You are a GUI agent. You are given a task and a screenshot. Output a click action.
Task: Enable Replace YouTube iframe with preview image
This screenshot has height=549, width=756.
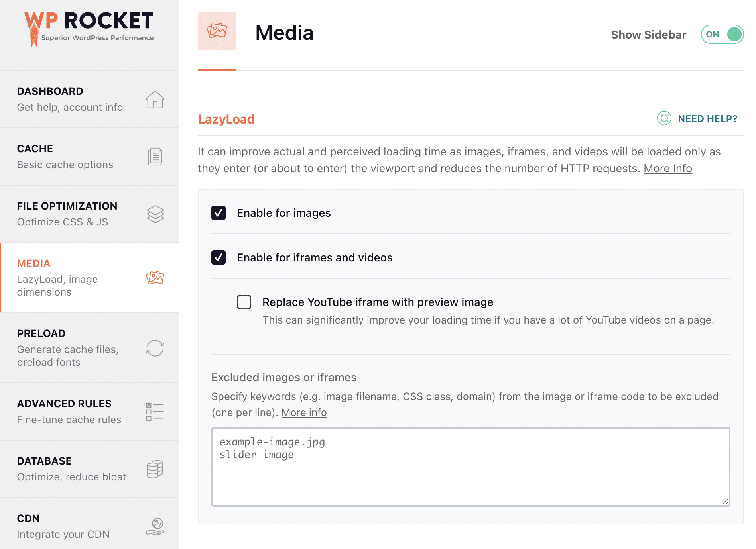point(244,302)
